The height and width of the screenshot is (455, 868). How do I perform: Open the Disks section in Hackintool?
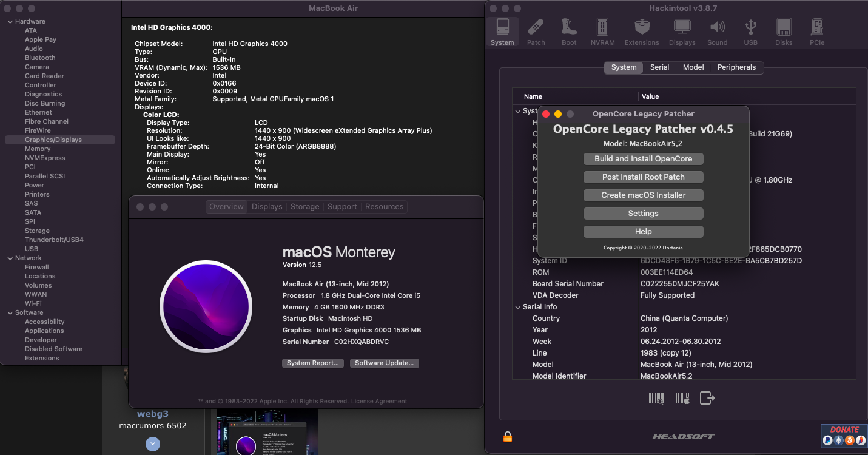click(784, 32)
